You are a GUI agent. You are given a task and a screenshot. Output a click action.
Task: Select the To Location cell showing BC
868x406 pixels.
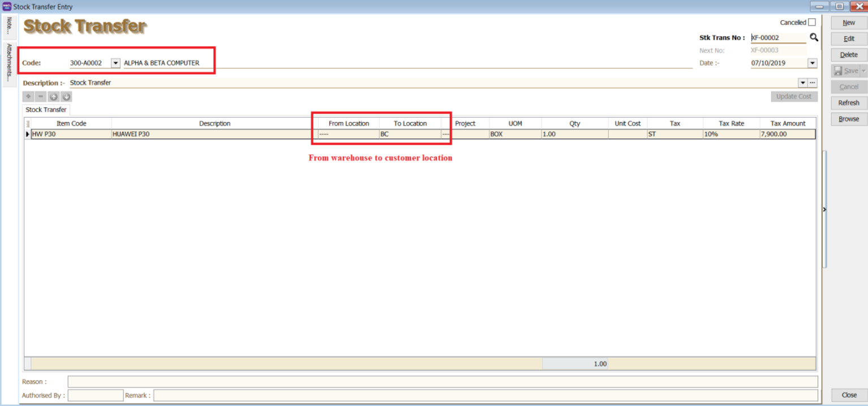click(x=409, y=135)
